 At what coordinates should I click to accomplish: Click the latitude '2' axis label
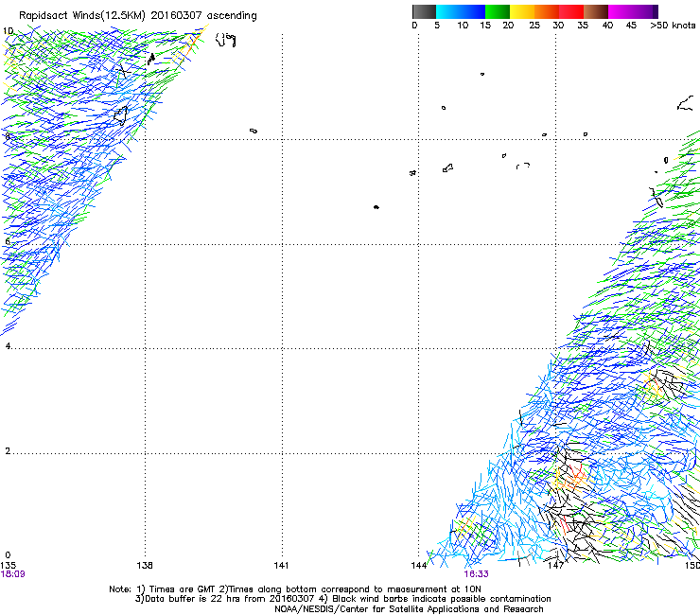click(x=8, y=451)
